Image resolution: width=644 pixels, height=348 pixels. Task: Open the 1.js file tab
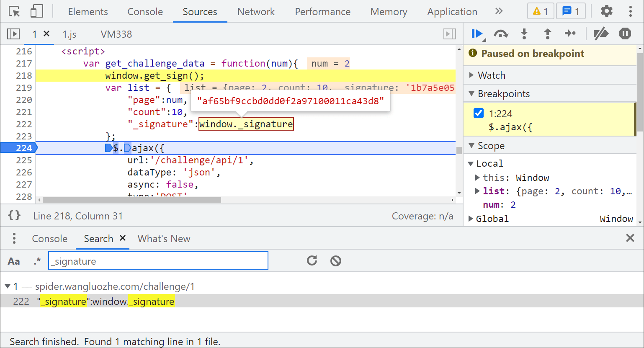click(70, 34)
